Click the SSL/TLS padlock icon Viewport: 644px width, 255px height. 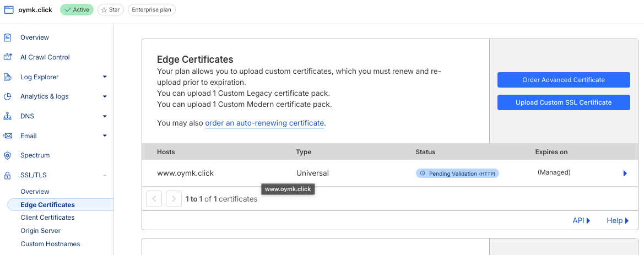(8, 175)
